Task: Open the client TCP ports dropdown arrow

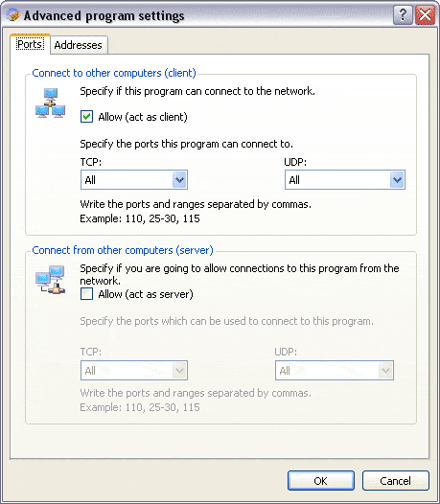Action: click(x=179, y=180)
